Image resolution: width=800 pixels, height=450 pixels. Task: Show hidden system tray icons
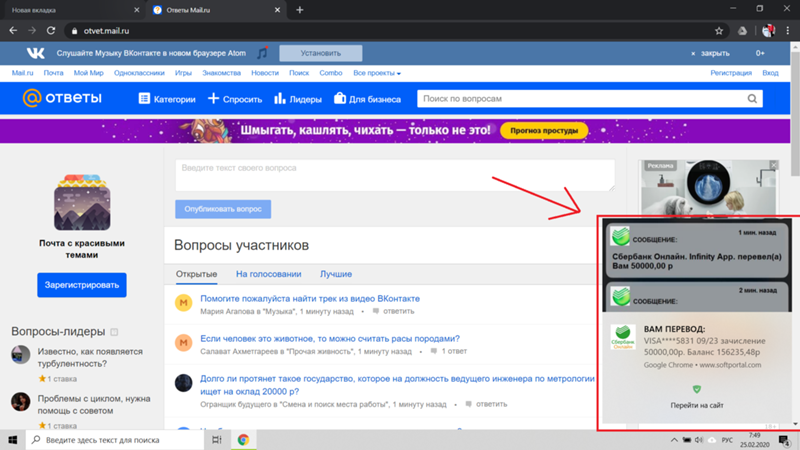674,440
